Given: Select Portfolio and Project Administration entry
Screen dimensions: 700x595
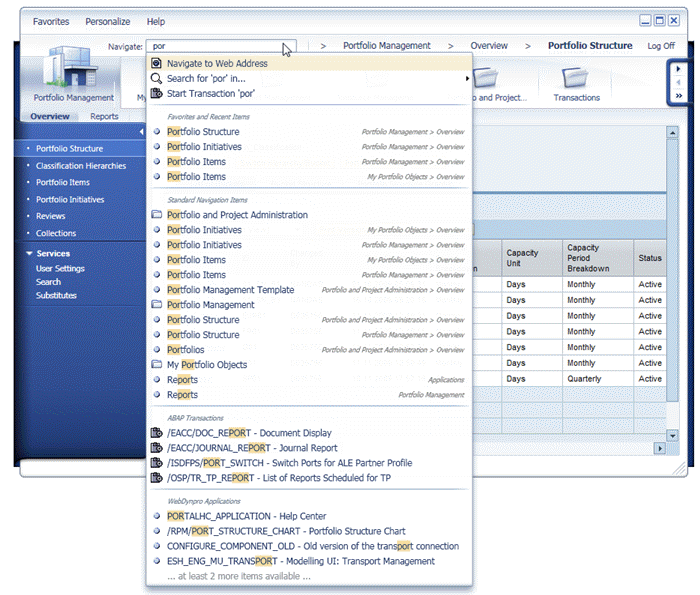Looking at the screenshot, I should [x=309, y=215].
